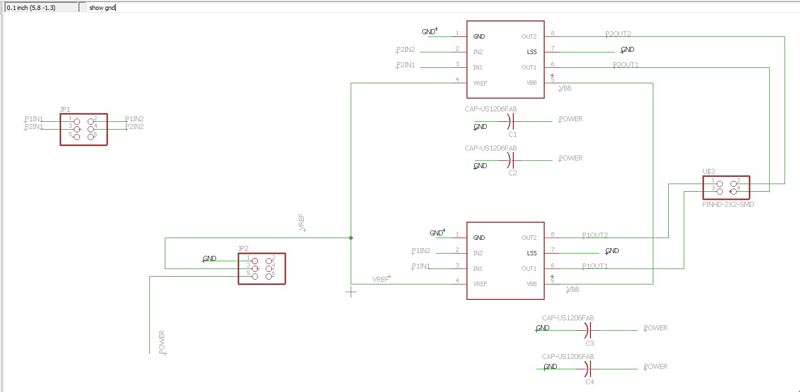Viewport: 800px width, 392px height.
Task: Select VREF label near lower chip pin 4
Action: (x=382, y=279)
